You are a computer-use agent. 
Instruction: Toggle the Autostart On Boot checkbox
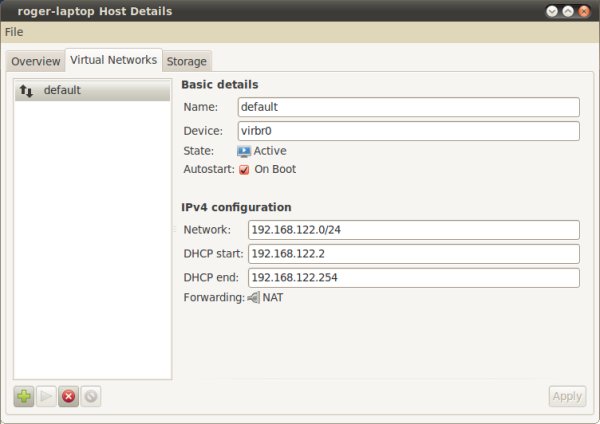point(244,170)
